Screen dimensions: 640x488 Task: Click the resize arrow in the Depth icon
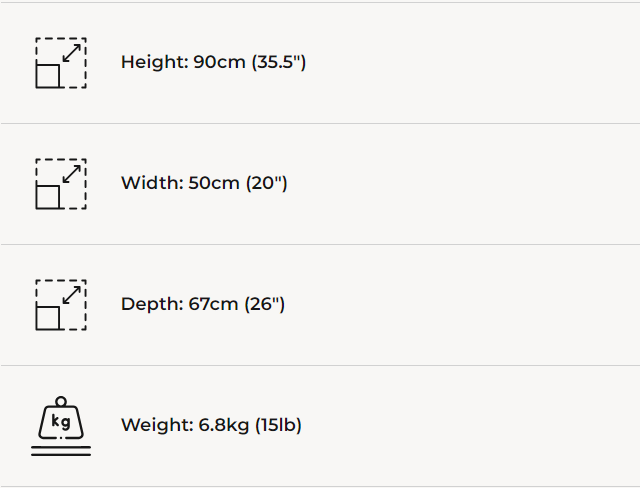coord(72,293)
